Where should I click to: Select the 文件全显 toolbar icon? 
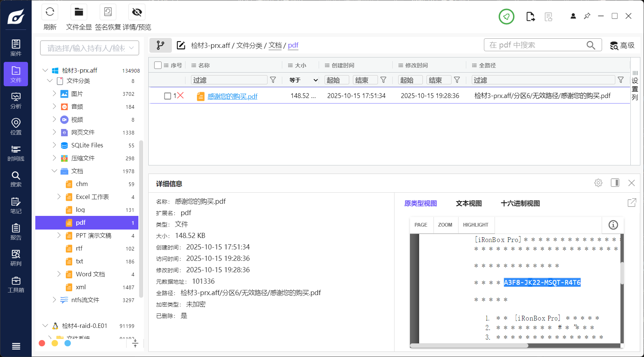click(78, 12)
